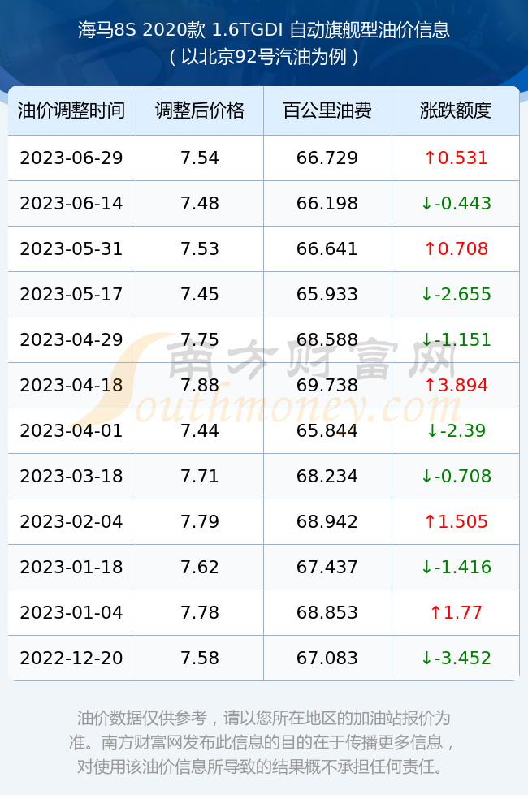Click the 2022-12-20 date cell
Image resolution: width=528 pixels, height=812 pixels.
click(x=71, y=659)
